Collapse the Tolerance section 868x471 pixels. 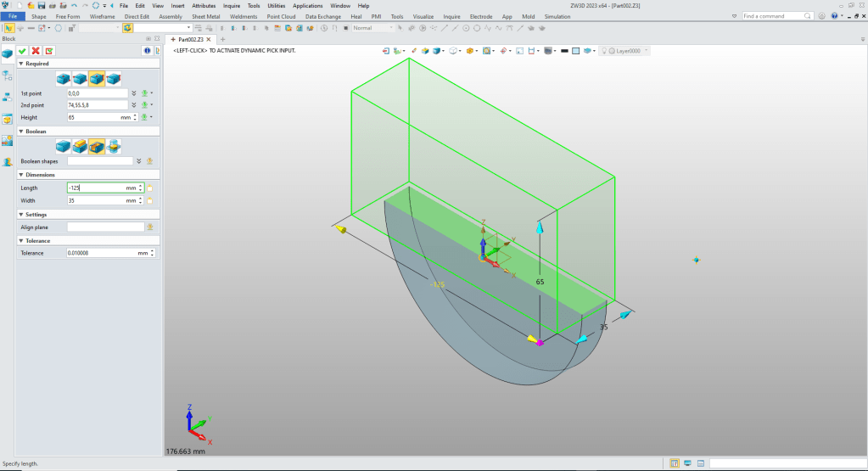pos(20,240)
